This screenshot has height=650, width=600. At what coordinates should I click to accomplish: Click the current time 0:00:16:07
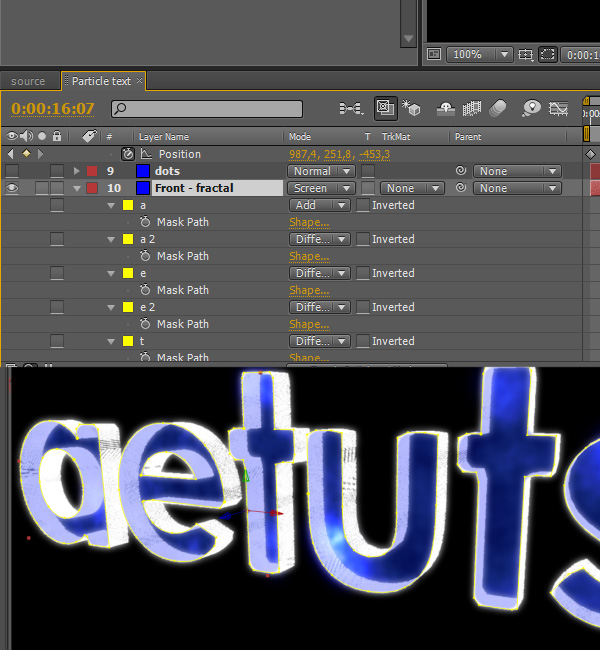pos(53,109)
